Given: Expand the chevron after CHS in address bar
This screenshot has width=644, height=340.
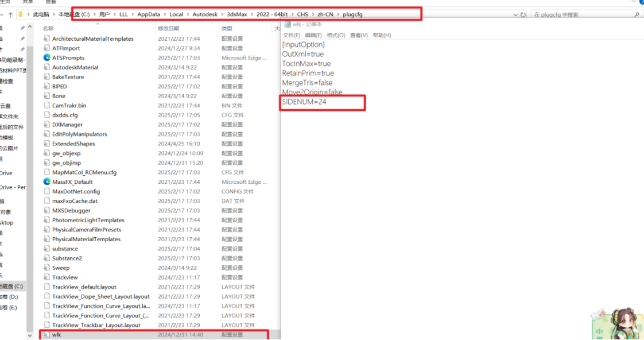Looking at the screenshot, I should 313,14.
